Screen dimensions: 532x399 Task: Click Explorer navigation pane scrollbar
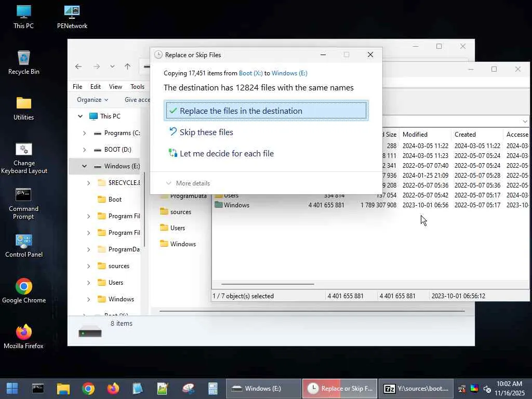(x=144, y=209)
